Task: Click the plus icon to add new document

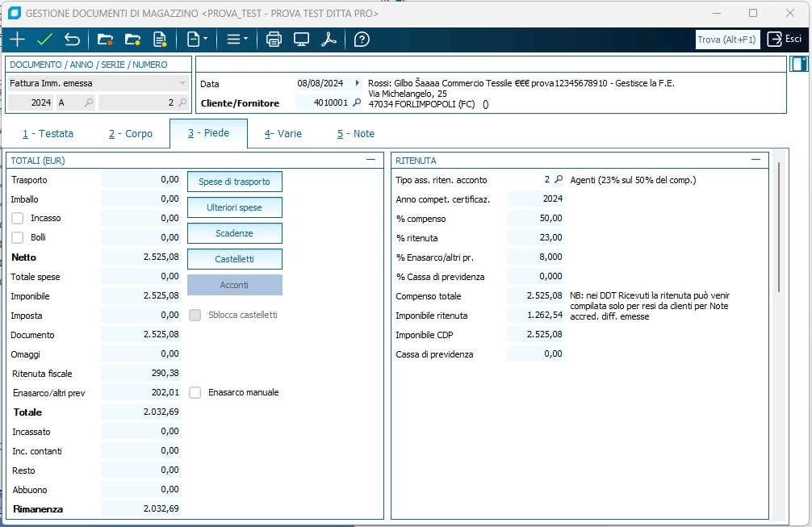Action: (17, 40)
